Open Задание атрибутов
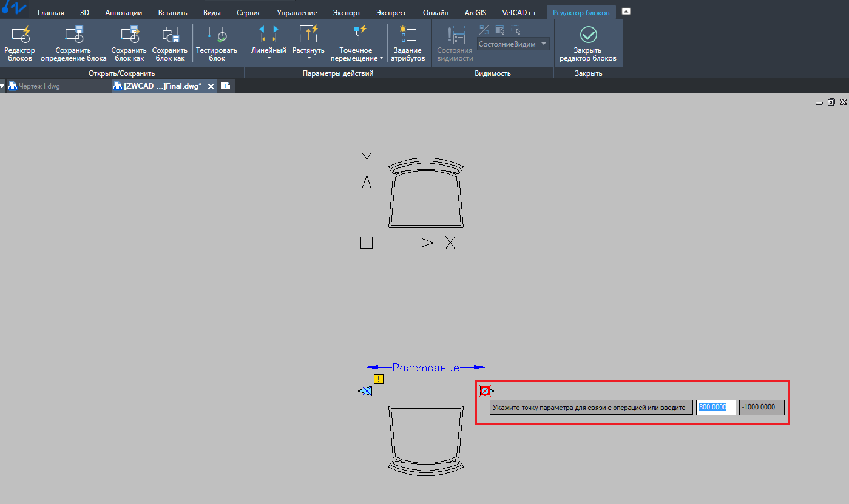This screenshot has width=849, height=504. pos(409,43)
